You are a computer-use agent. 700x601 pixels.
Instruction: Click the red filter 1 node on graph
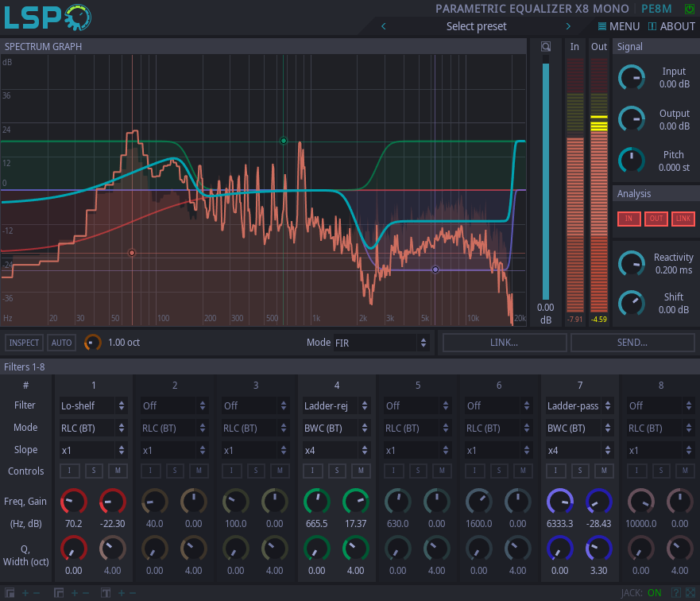(x=132, y=253)
